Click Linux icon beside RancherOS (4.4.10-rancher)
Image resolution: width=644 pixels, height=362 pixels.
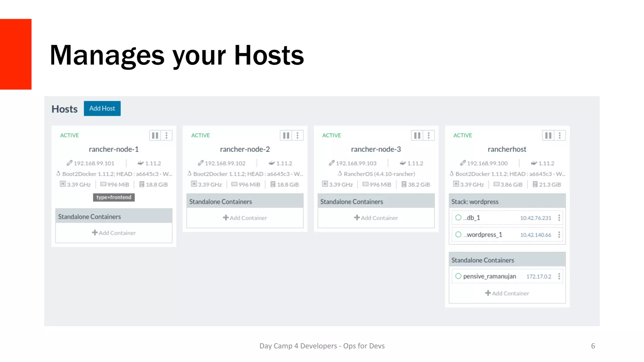(x=340, y=173)
